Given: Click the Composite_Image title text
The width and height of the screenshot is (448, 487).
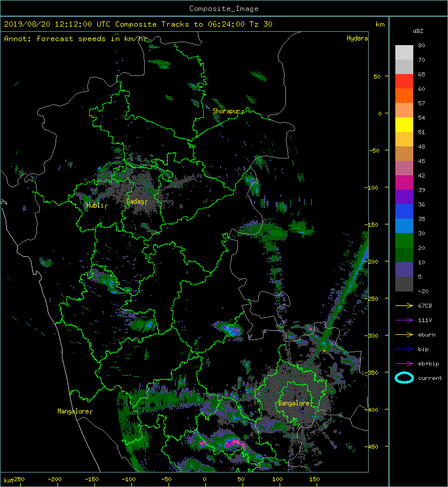Looking at the screenshot, I should pyautogui.click(x=224, y=9).
